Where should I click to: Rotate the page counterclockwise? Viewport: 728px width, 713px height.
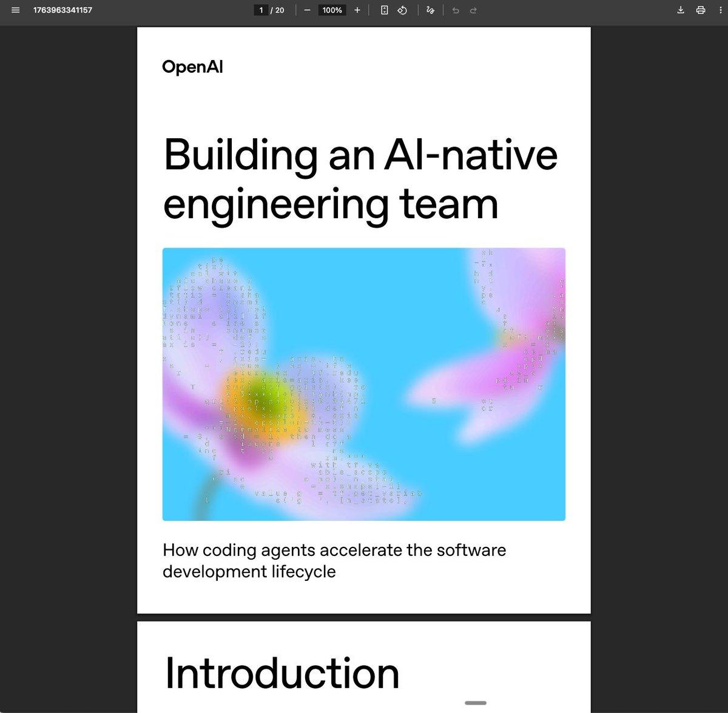402,10
